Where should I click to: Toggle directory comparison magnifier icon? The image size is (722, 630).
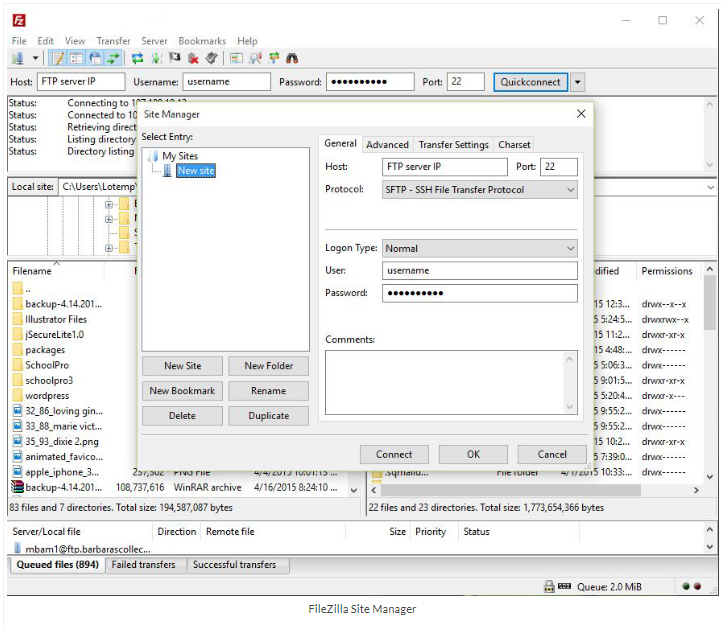point(255,58)
